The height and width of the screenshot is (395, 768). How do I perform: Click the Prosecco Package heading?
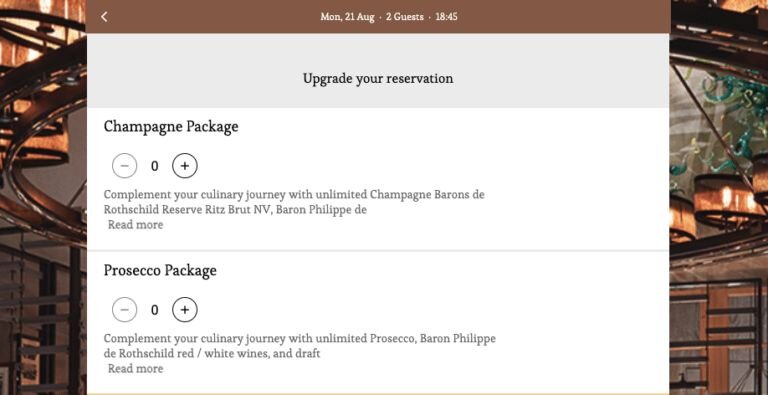pos(160,271)
